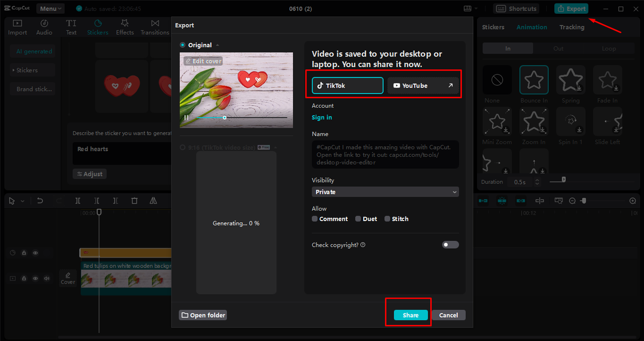Click the Export button in title bar
Image resolution: width=644 pixels, height=341 pixels.
point(571,9)
